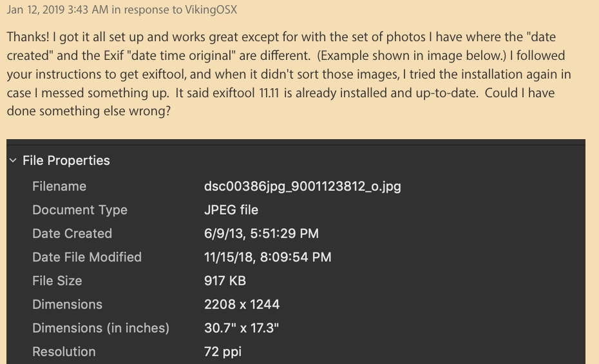Select the File Size label
599x364 pixels.
click(57, 281)
